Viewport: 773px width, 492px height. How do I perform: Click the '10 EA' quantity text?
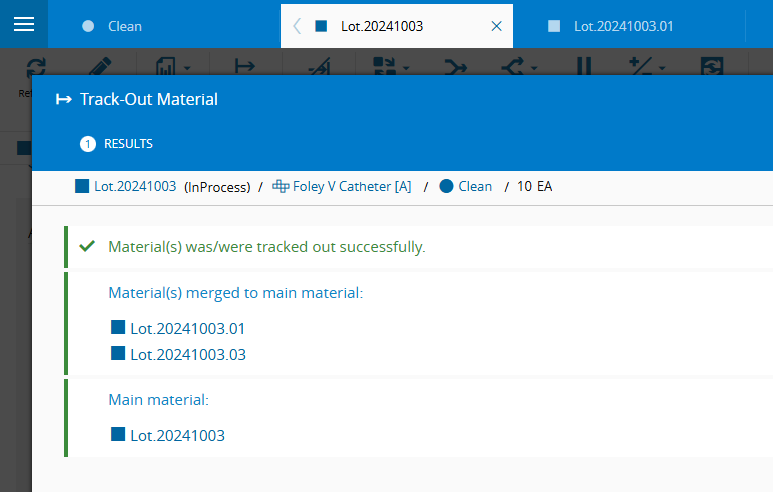534,186
